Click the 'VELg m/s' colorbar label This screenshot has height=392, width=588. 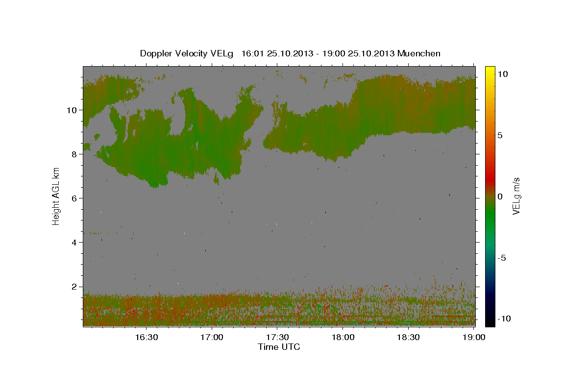516,196
